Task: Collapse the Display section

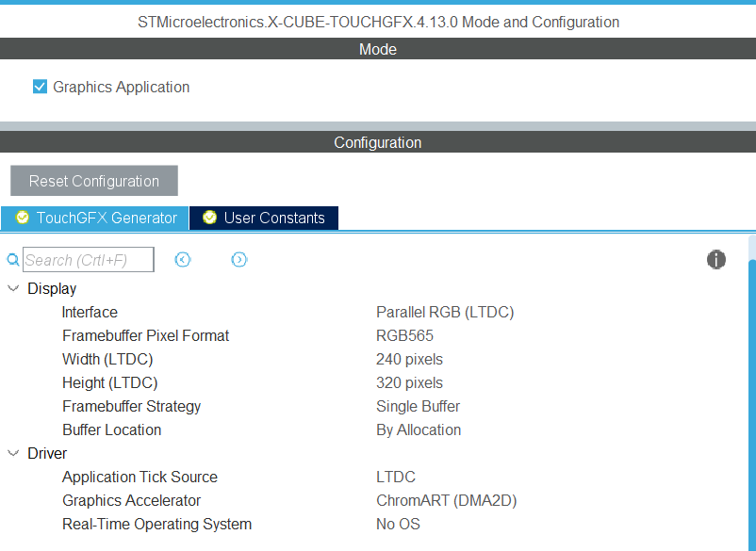Action: coord(13,288)
